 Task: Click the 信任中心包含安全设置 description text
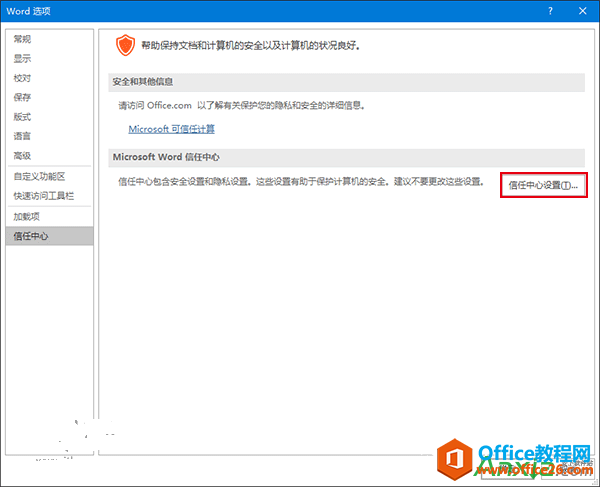[301, 182]
